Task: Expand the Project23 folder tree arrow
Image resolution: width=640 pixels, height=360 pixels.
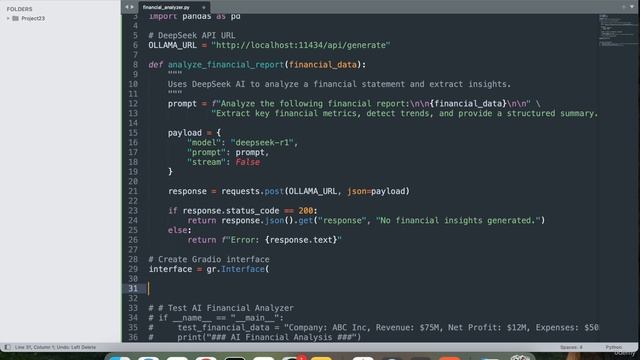Action: point(8,18)
